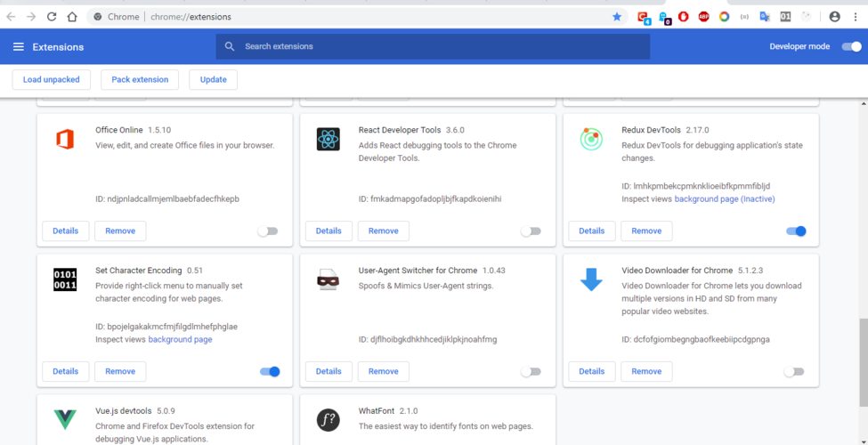The image size is (868, 445).
Task: Turn off Developer mode toggle
Action: click(x=851, y=46)
